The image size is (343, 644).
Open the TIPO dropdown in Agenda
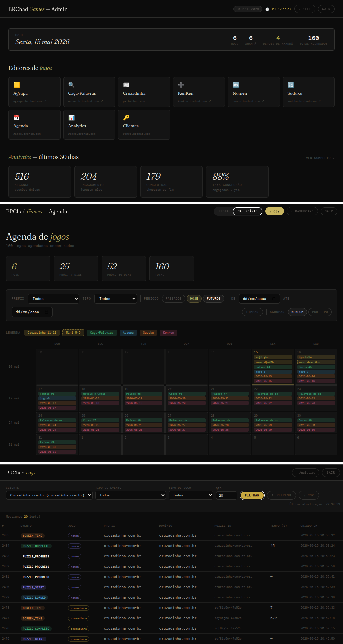tap(116, 299)
